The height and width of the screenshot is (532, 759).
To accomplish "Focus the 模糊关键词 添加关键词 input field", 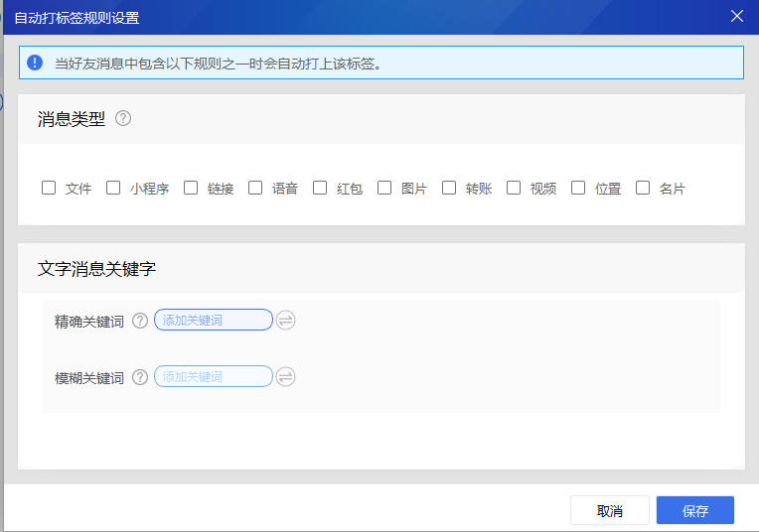I will [x=214, y=376].
